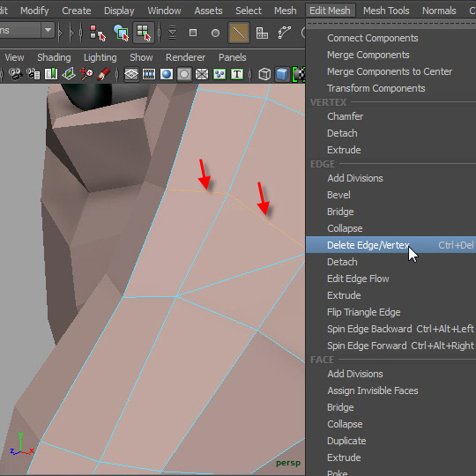Viewport: 476px width, 476px height.
Task: Open the viewport Renderer menu
Action: (x=185, y=57)
